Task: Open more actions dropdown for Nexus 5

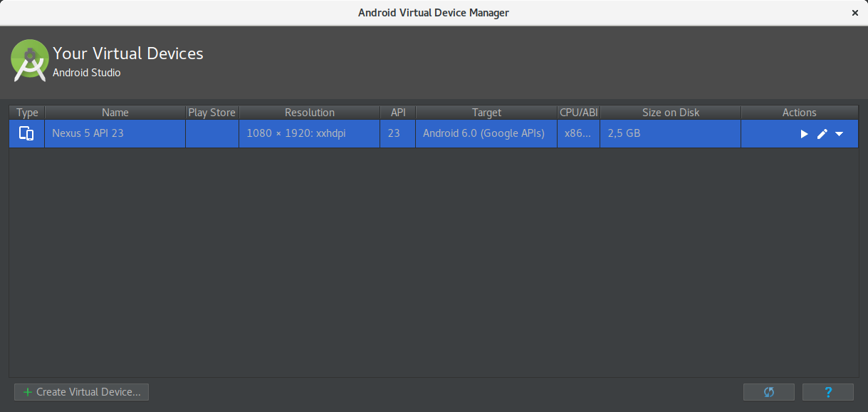Action: tap(840, 134)
